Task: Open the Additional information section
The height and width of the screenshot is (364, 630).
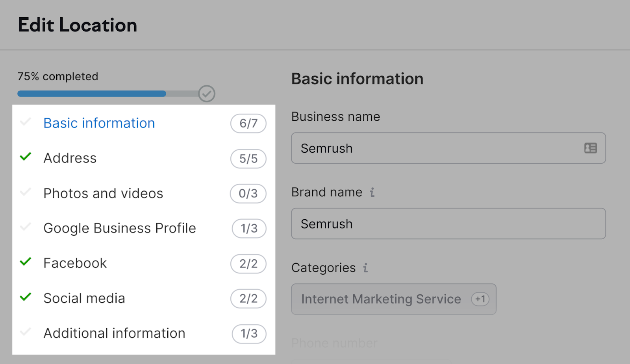Action: tap(114, 333)
